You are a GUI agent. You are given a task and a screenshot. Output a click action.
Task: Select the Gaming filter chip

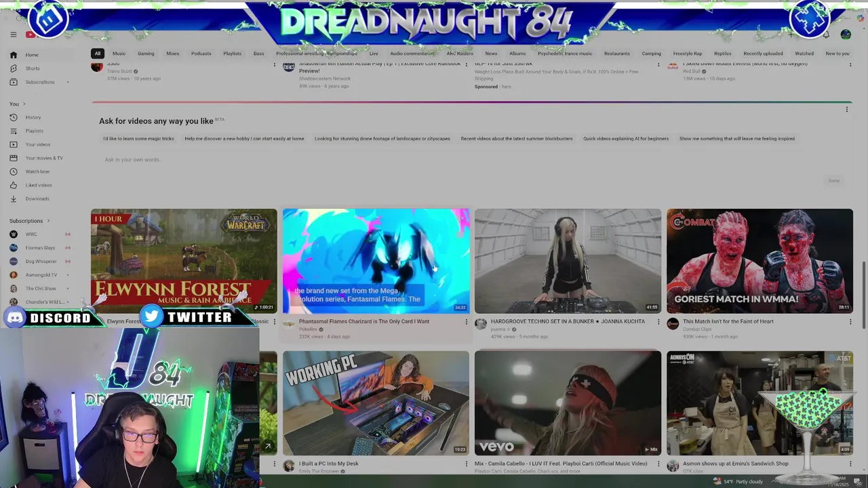tap(146, 54)
